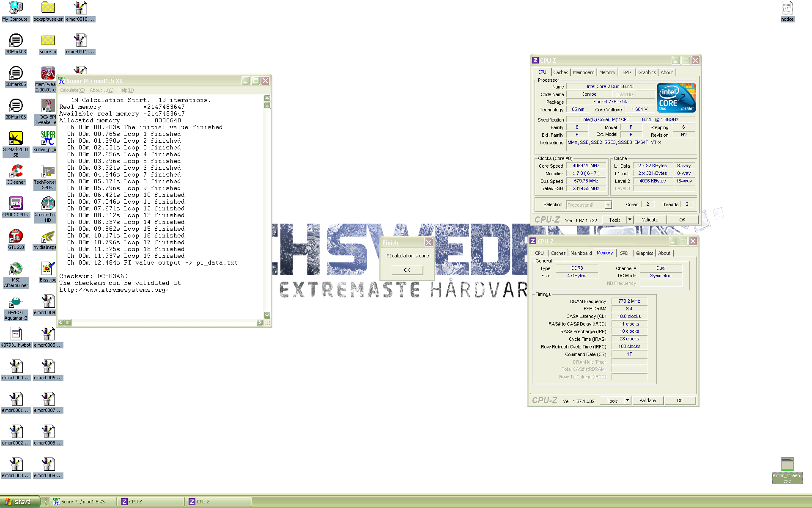Screen dimensions: 812x508
Task: Open the XtremeTuner HD shortcut
Action: pyautogui.click(x=46, y=210)
